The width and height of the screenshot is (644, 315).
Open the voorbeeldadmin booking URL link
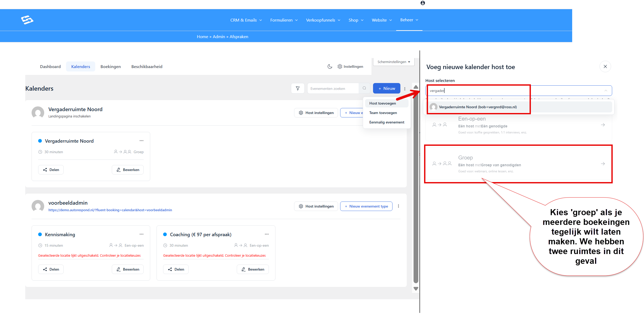click(x=110, y=210)
